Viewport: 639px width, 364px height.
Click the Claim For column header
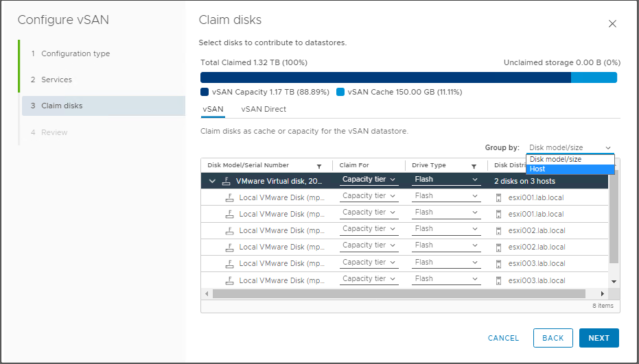(354, 165)
